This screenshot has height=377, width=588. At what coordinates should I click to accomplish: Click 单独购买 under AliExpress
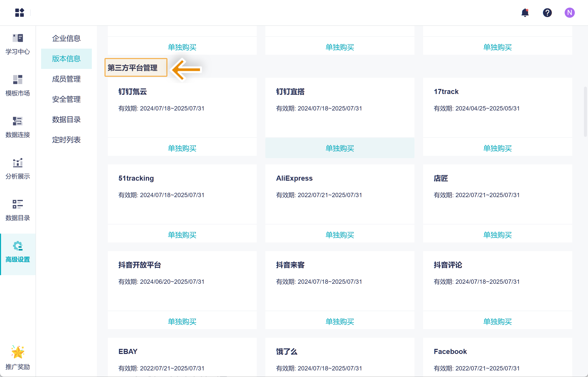[x=340, y=235]
